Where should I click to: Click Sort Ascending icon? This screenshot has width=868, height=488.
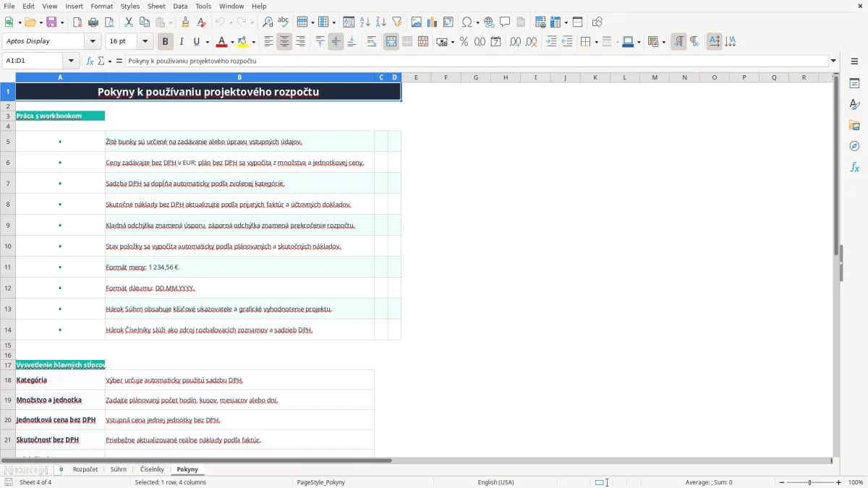[365, 22]
